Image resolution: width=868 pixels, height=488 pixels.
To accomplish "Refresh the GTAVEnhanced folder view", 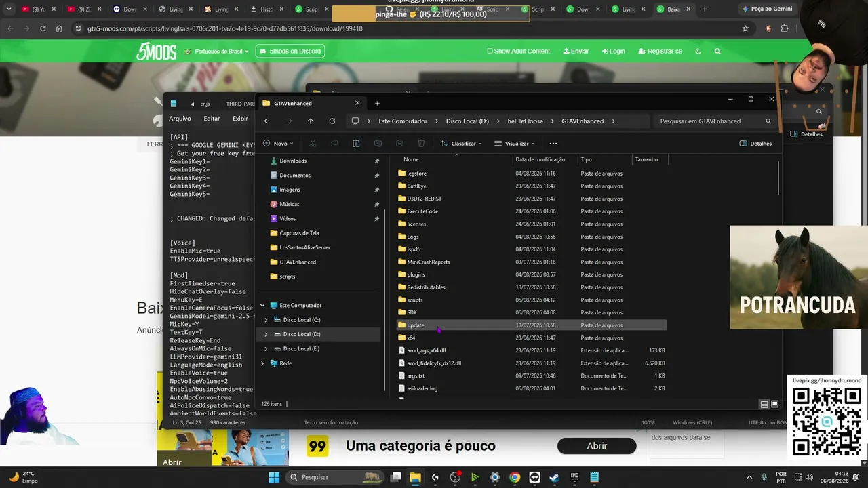I will 332,121.
